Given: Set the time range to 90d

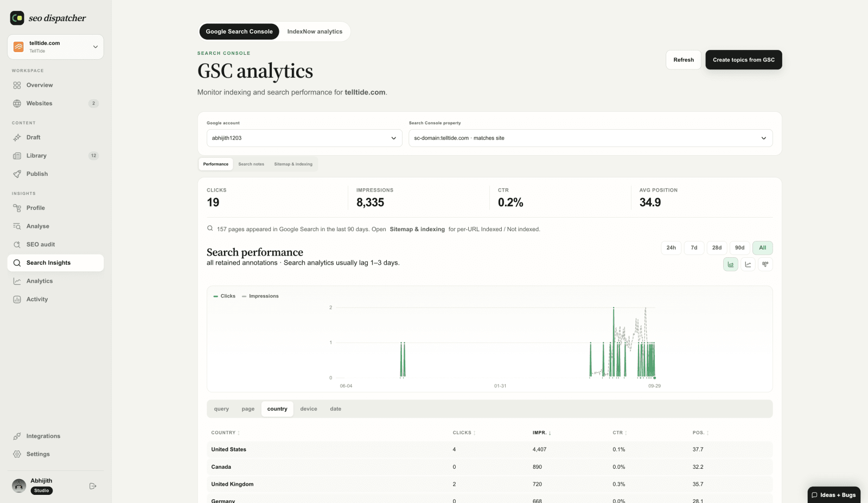Looking at the screenshot, I should coord(739,248).
